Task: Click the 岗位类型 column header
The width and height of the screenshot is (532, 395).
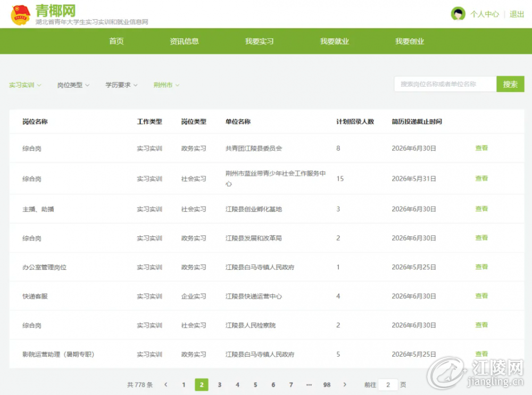Action: (x=194, y=121)
